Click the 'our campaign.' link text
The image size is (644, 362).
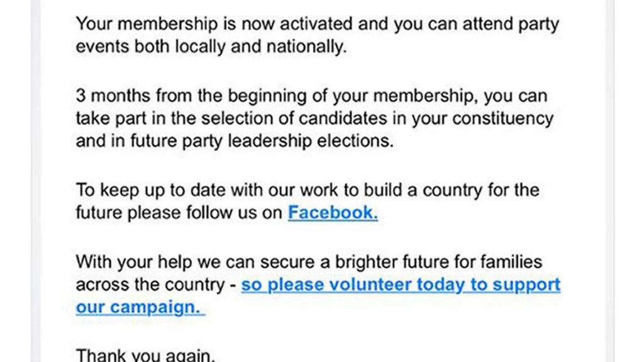coord(140,307)
